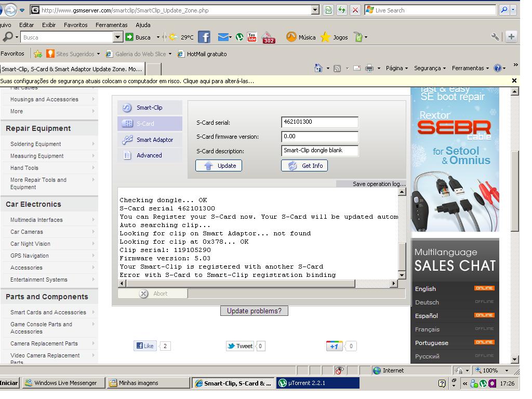This screenshot has height=399, width=532.
Task: Click the Google +1 button
Action: tap(334, 345)
